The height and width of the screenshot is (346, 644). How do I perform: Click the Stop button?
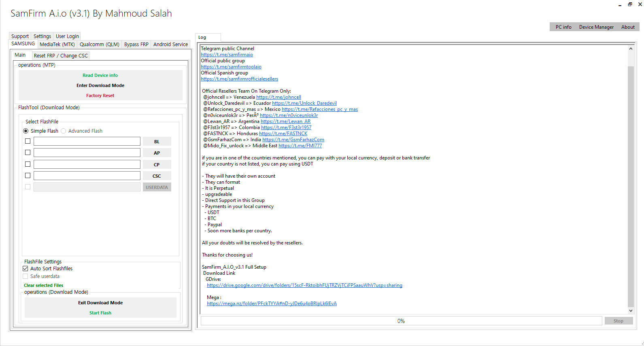pos(618,321)
